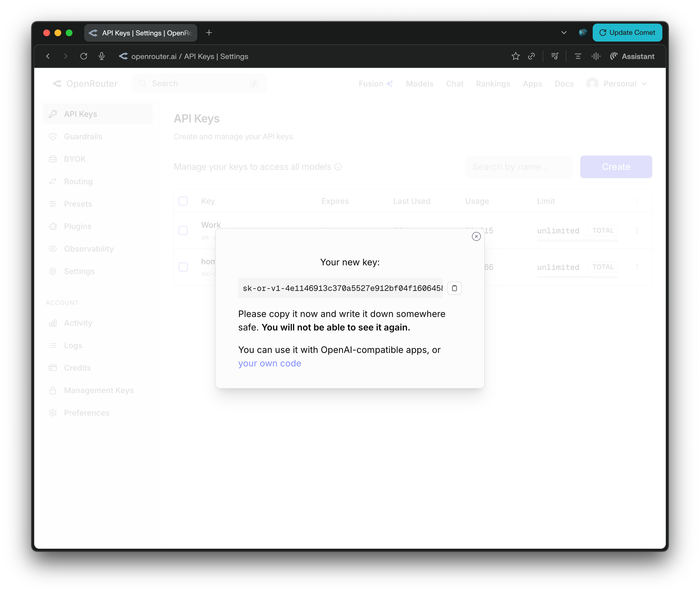
Task: Click the Create key button
Action: [616, 167]
